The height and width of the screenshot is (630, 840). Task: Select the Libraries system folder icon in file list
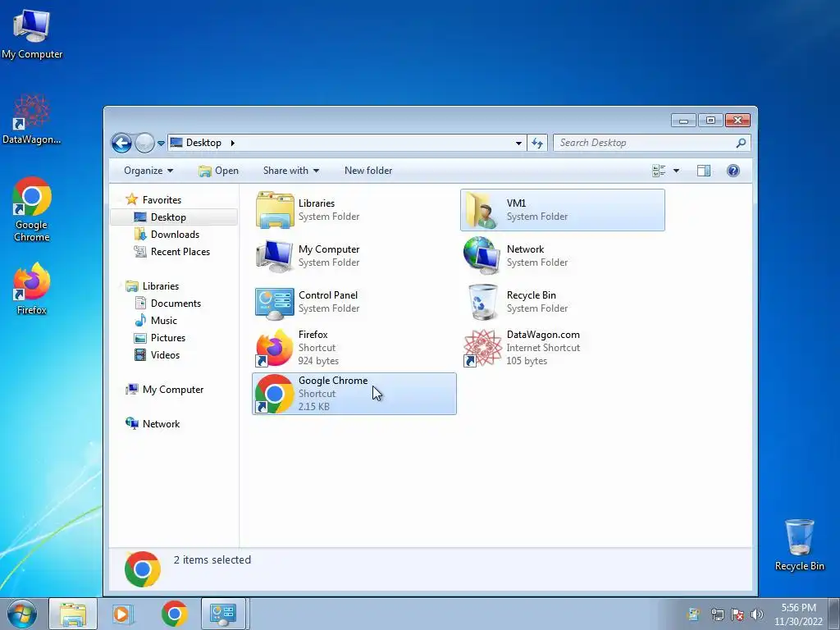[x=274, y=210]
